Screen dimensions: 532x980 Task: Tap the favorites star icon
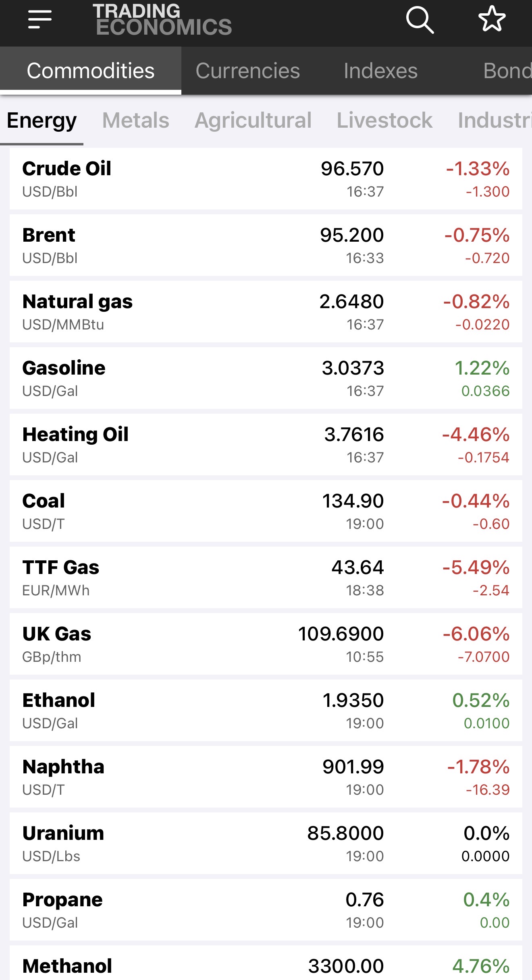click(492, 19)
